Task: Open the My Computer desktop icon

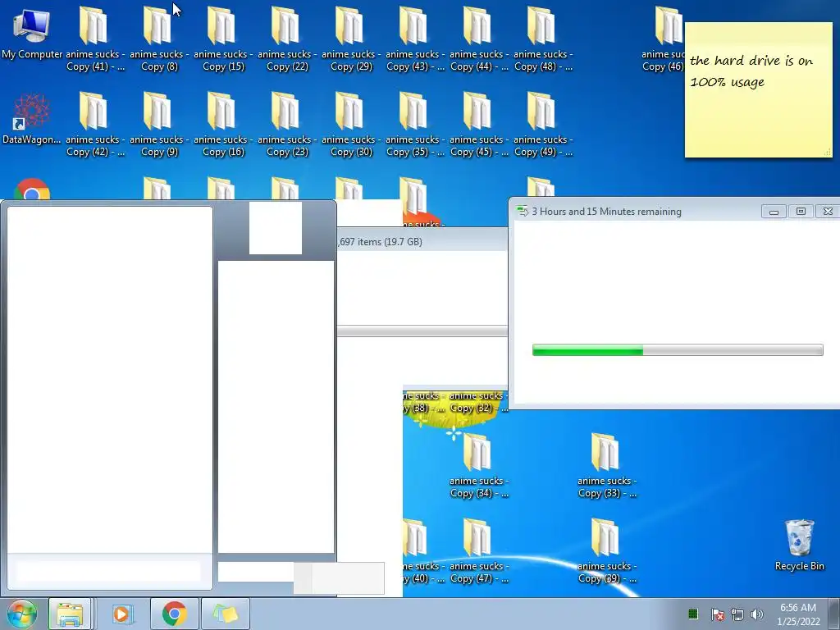Action: pos(32,34)
